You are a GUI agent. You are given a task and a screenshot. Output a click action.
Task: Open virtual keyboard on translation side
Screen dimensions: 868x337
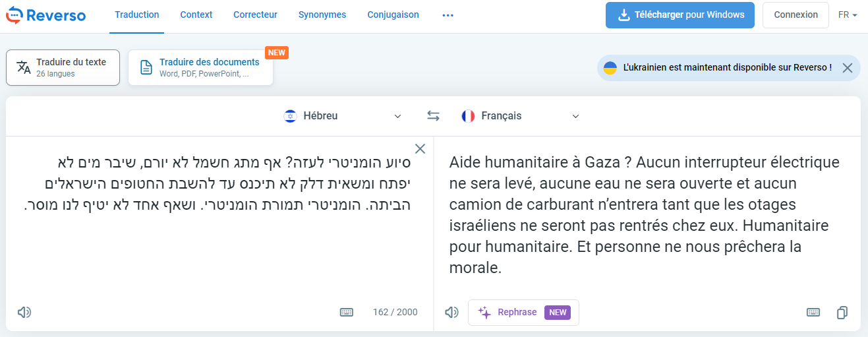click(813, 312)
